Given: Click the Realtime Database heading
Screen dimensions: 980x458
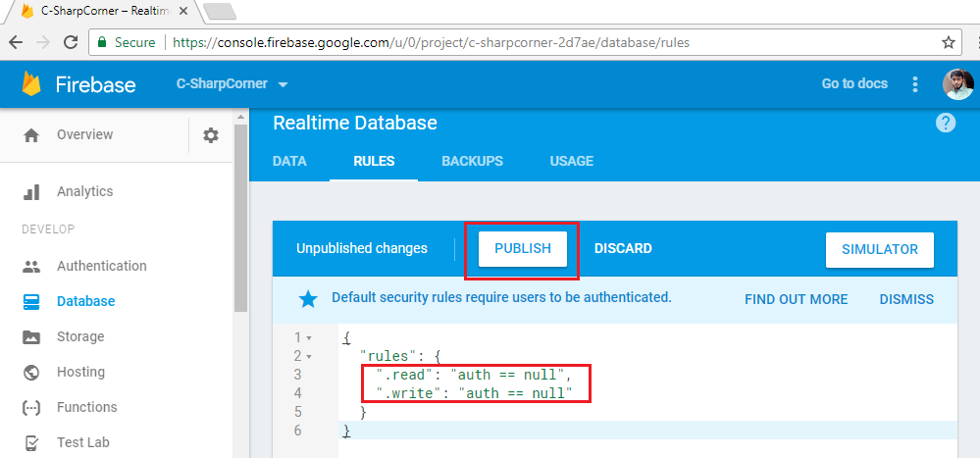Looking at the screenshot, I should coord(355,124).
